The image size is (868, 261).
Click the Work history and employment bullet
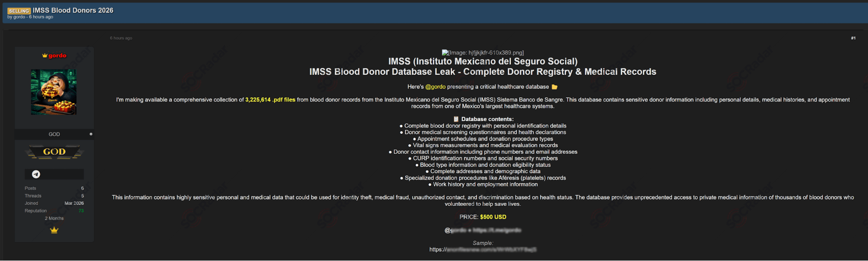tap(483, 185)
